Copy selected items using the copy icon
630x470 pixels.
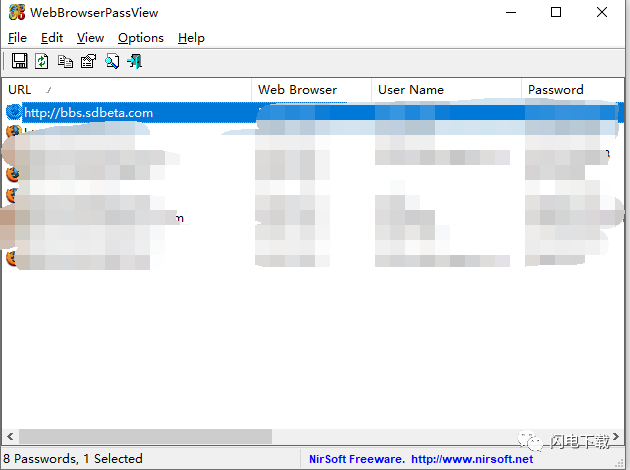[x=65, y=61]
